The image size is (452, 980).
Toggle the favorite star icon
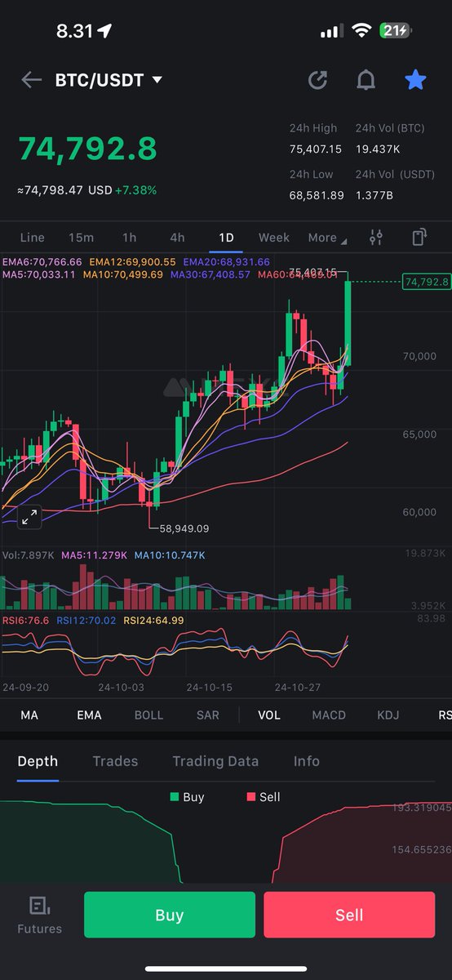415,79
